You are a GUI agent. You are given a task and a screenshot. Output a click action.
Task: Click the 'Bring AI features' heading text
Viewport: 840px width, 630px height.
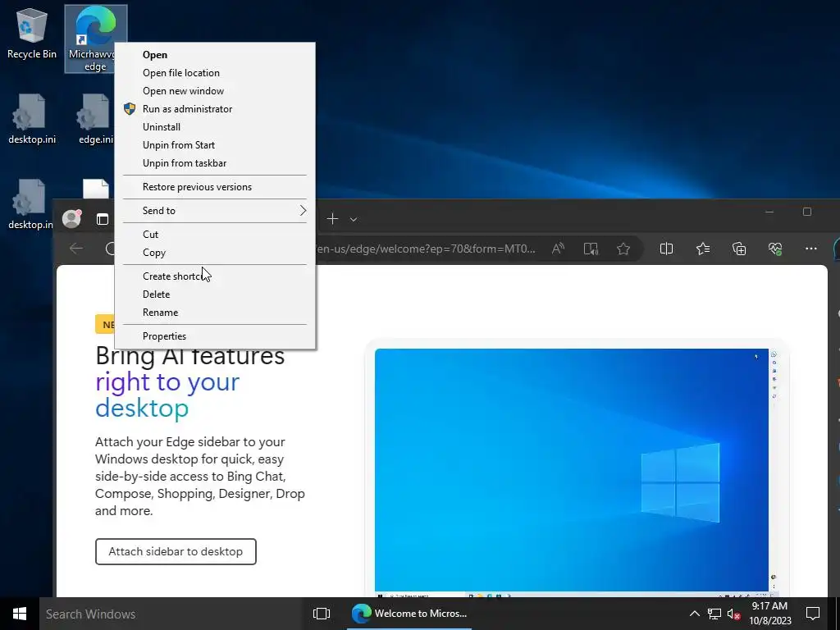coord(189,356)
